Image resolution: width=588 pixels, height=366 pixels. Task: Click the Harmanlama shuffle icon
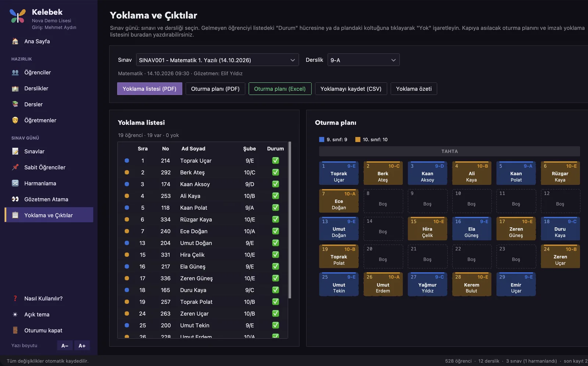[15, 183]
